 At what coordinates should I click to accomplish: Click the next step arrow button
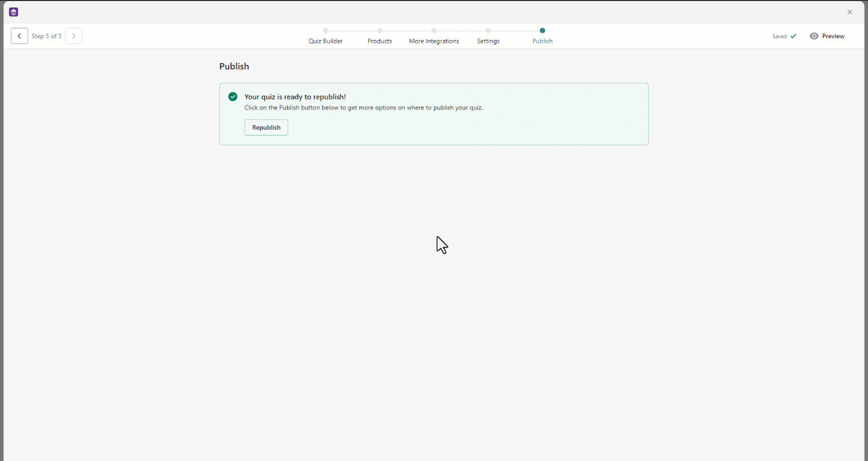click(x=73, y=36)
